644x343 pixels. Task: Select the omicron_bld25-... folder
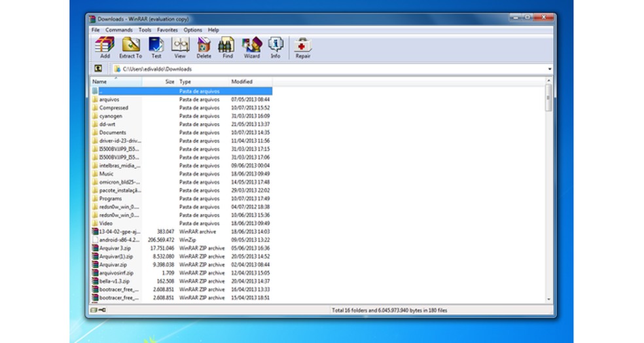pos(120,182)
